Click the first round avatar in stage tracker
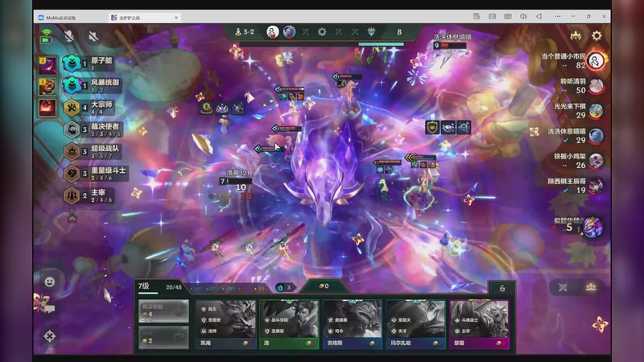Image resolution: width=644 pixels, height=362 pixels. click(x=272, y=31)
